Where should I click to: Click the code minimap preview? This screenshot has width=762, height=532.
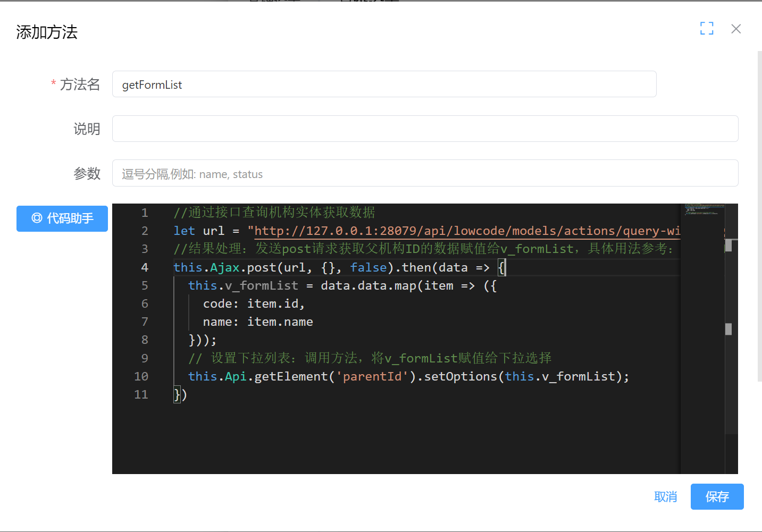[702, 209]
